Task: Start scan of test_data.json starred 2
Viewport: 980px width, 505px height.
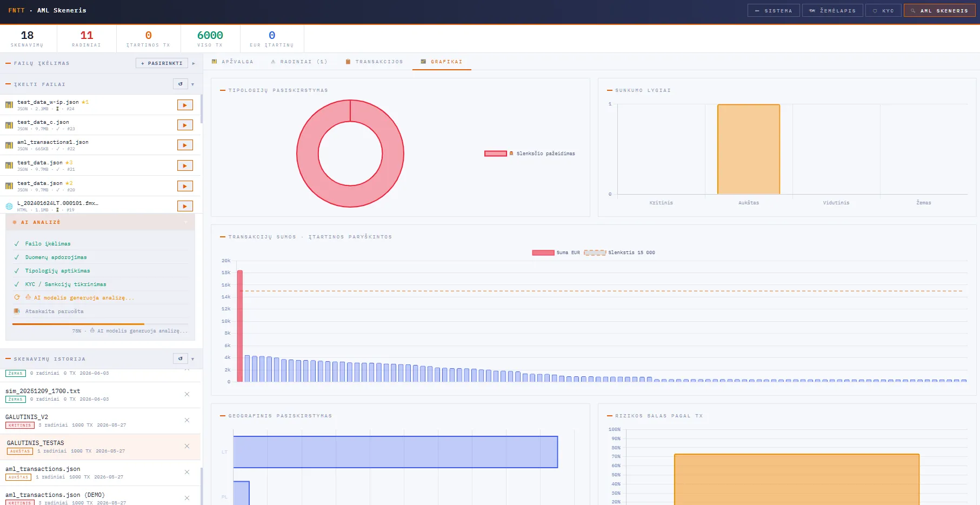Action: tap(185, 186)
